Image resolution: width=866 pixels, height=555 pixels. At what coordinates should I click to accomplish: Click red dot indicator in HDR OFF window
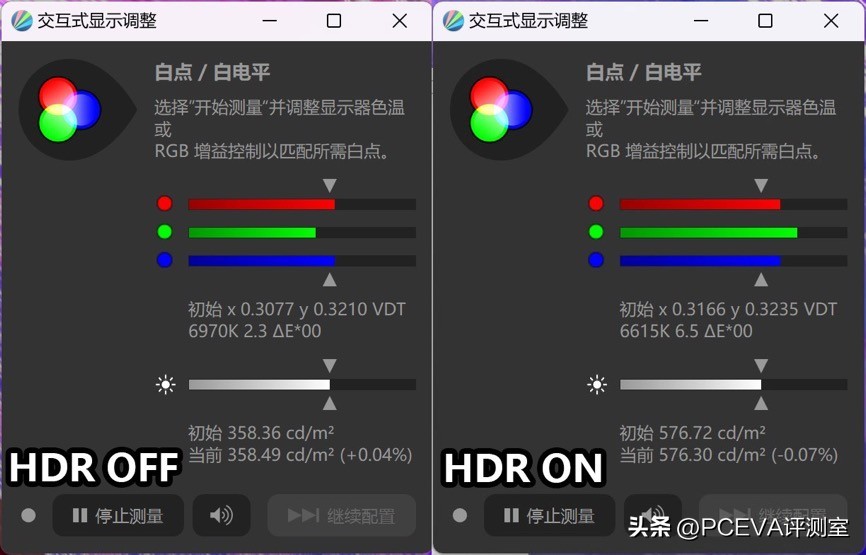(x=165, y=204)
